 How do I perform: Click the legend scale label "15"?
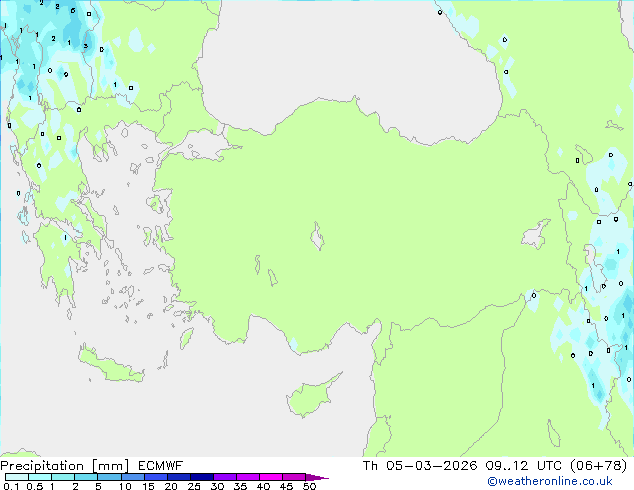pos(148,486)
